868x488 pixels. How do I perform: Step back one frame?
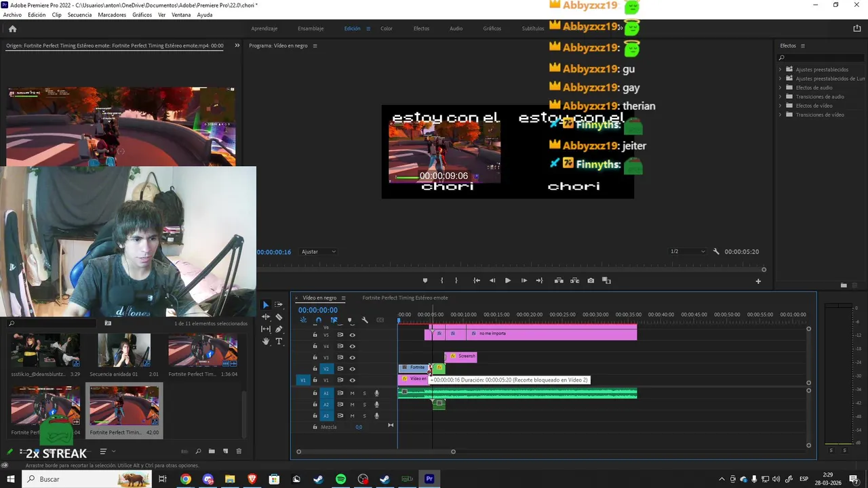click(x=492, y=281)
